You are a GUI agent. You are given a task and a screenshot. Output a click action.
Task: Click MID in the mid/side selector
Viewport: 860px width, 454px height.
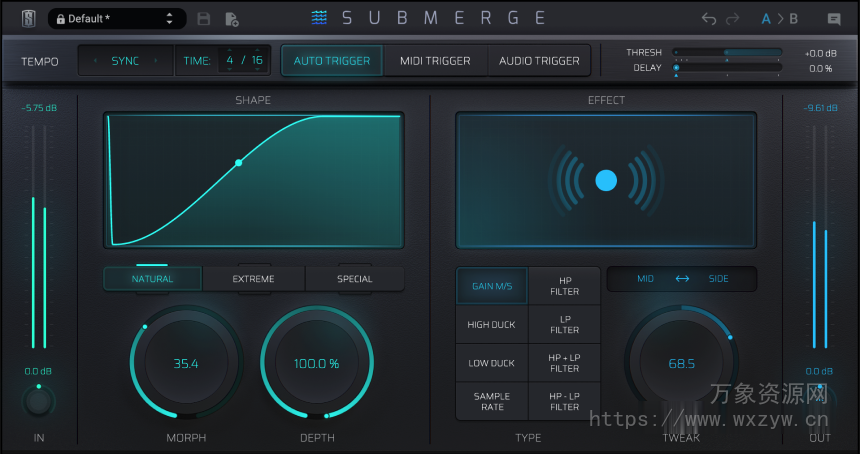tap(646, 279)
